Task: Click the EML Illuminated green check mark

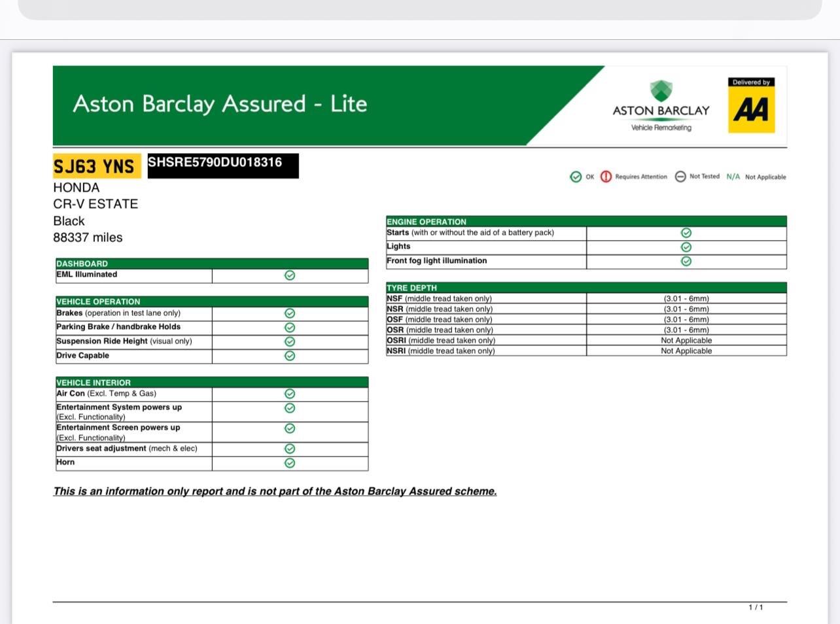Action: [290, 275]
